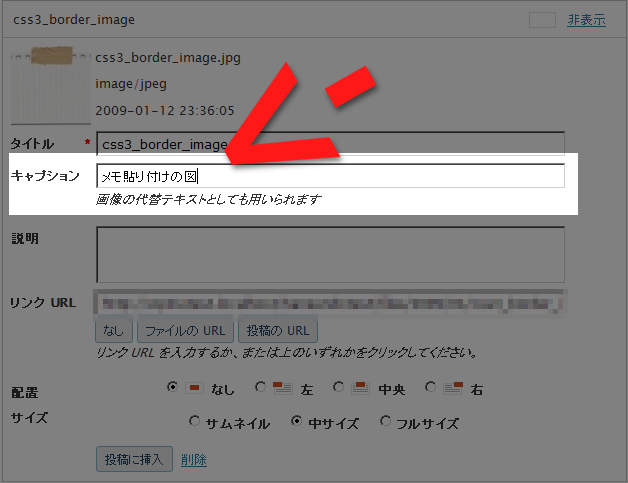Select the サムネイル size radio button
The height and width of the screenshot is (483, 628).
coord(194,422)
